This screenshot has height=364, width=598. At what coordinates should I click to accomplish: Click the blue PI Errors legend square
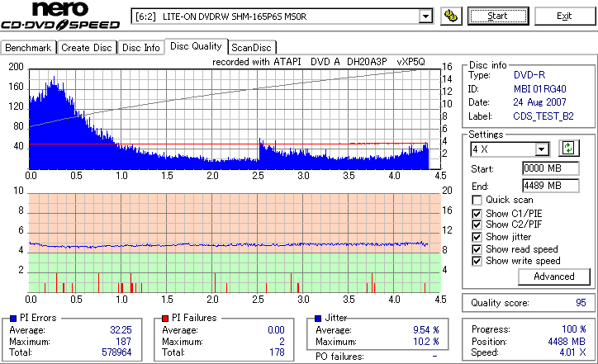(13, 319)
